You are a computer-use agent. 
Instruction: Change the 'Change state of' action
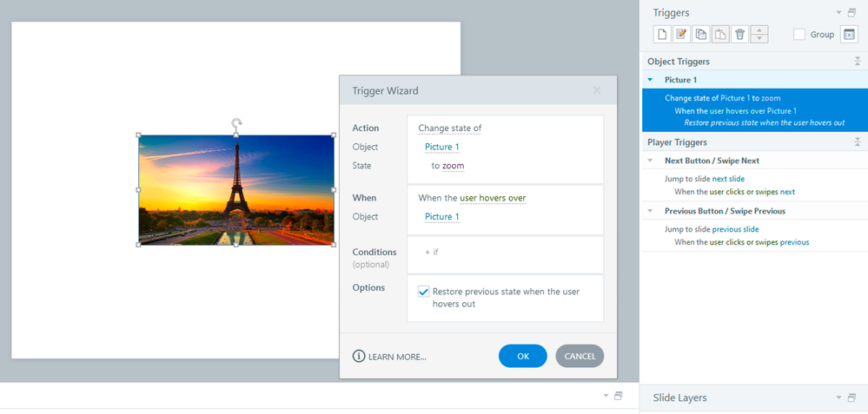click(450, 128)
